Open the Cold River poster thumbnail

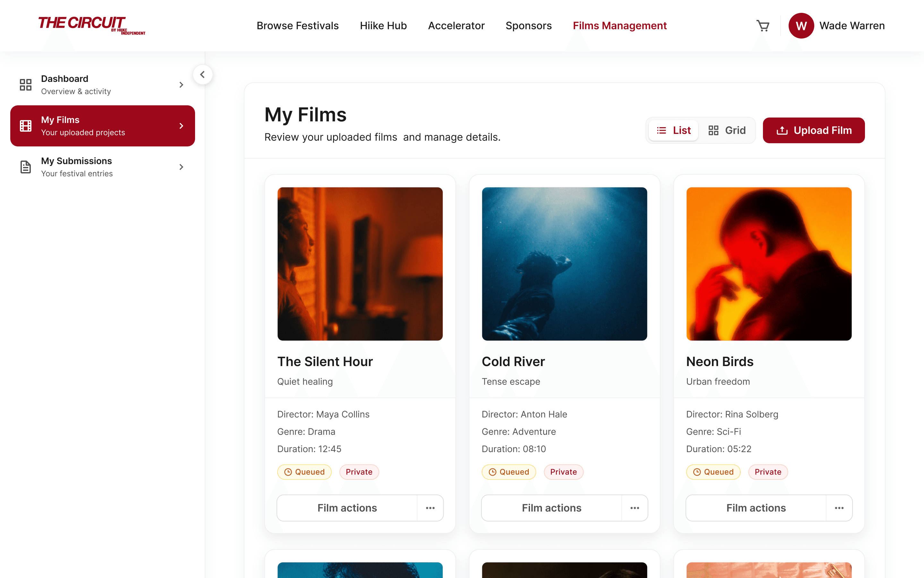coord(564,264)
